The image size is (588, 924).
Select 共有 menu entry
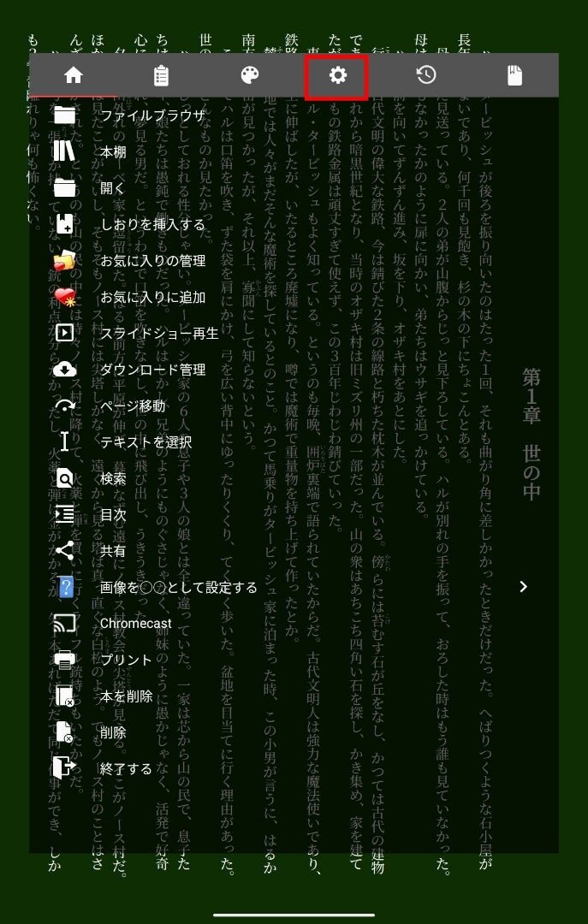tap(113, 551)
